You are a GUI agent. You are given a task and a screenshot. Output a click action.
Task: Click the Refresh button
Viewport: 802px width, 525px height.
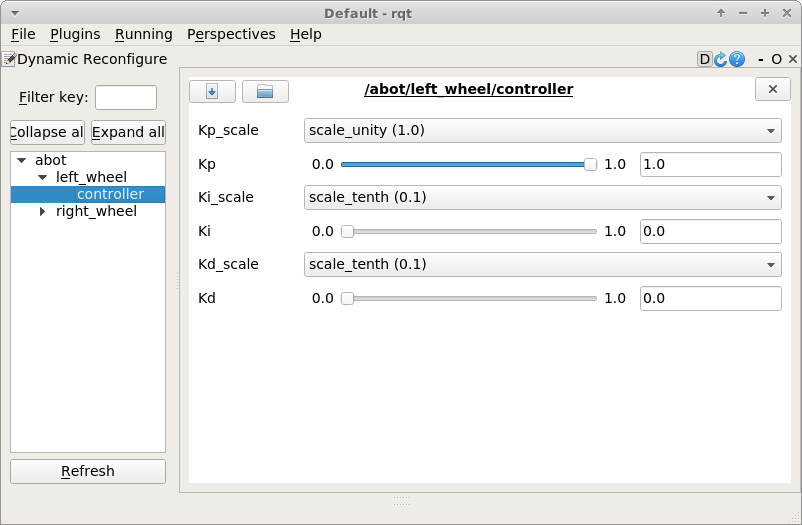[88, 471]
